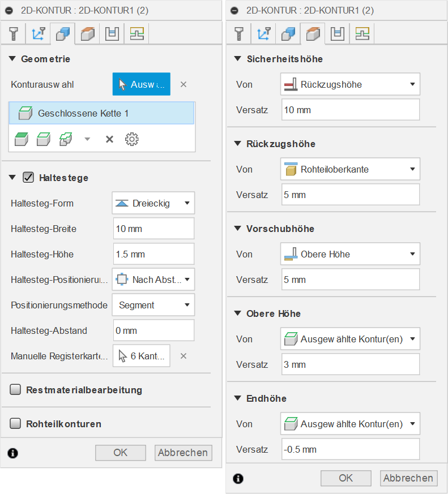Open the Tool tab in the Geometrie panel
Viewport: 448px width, 494px height.
(12, 34)
